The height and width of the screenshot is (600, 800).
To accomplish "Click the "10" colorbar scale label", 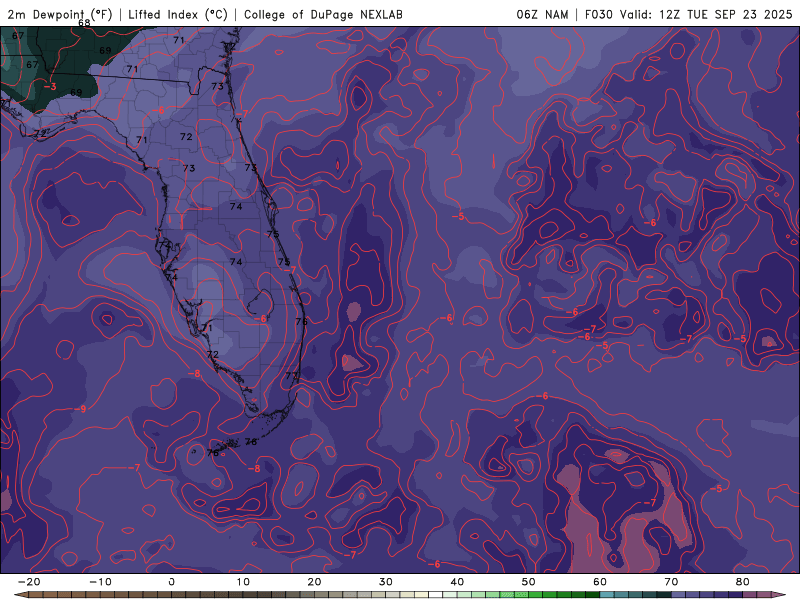I will click(243, 582).
